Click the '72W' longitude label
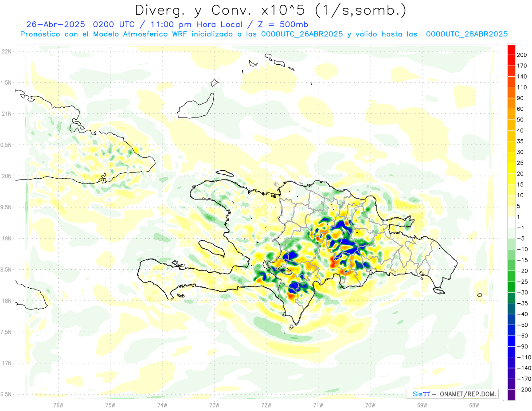532x411 pixels. tap(266, 405)
